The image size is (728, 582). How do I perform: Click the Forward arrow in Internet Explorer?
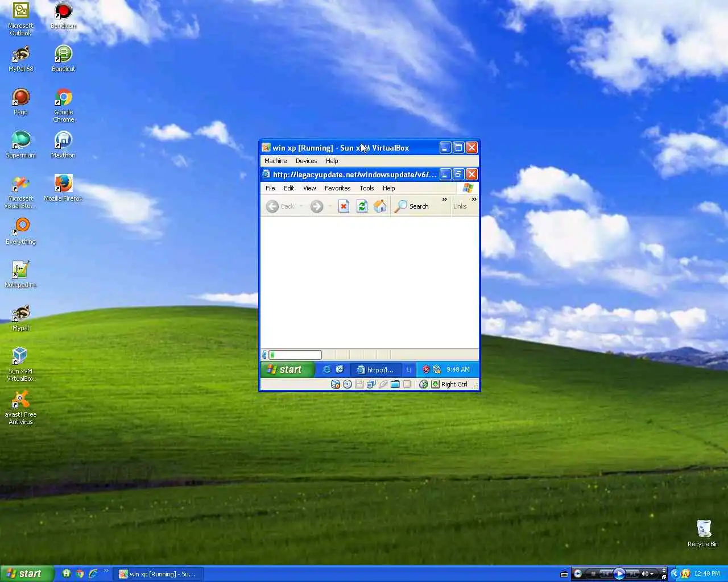point(317,206)
